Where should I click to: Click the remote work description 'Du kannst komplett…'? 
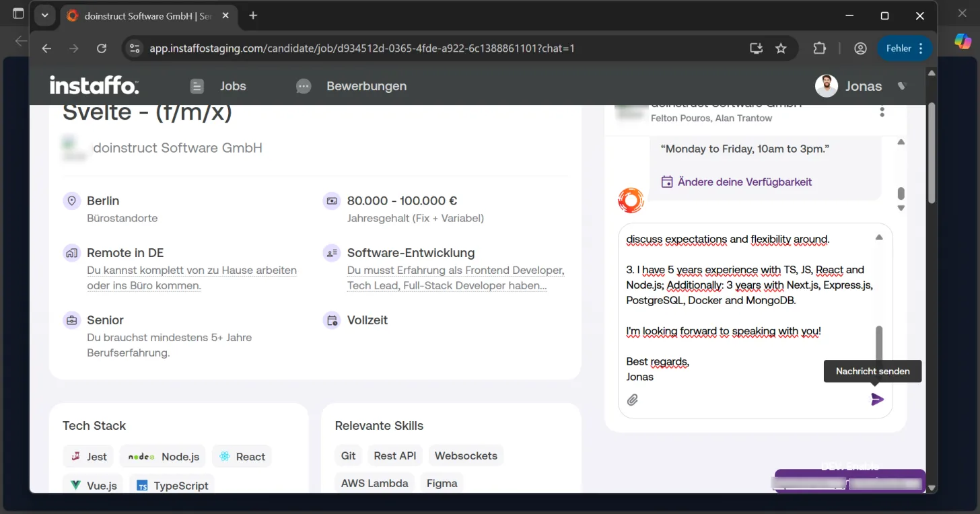pos(192,278)
